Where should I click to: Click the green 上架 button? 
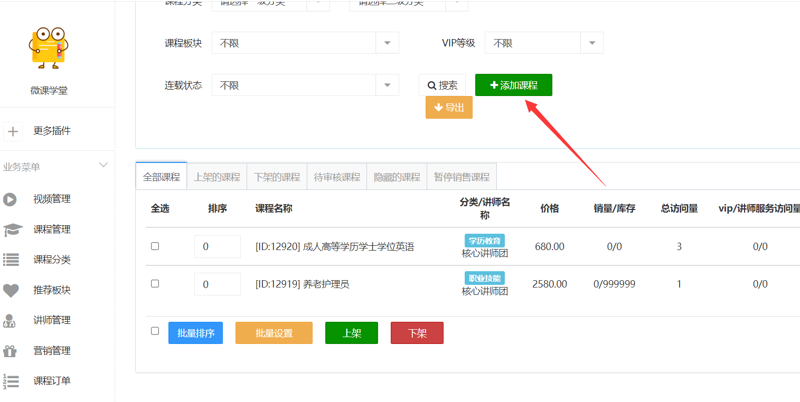click(x=352, y=333)
